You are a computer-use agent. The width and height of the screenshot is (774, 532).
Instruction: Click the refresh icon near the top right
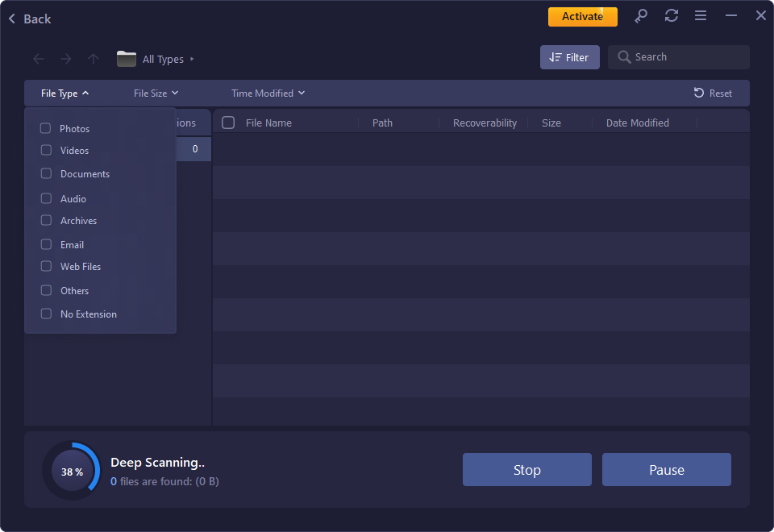click(671, 15)
